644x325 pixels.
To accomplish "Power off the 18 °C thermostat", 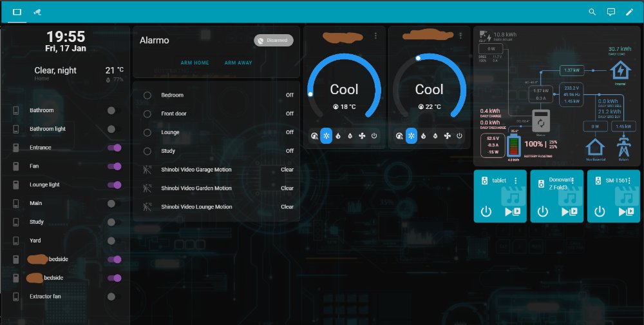I will (x=374, y=136).
